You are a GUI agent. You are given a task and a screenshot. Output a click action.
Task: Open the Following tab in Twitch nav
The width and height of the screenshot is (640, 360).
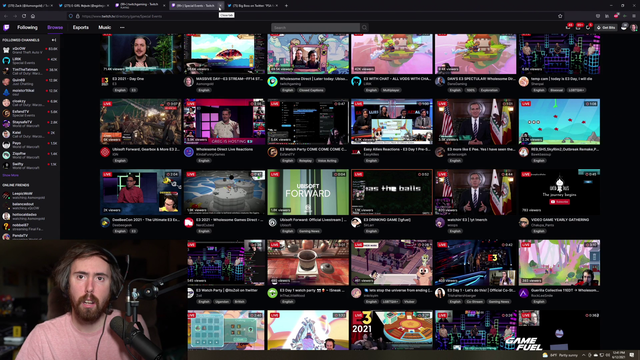[x=27, y=27]
